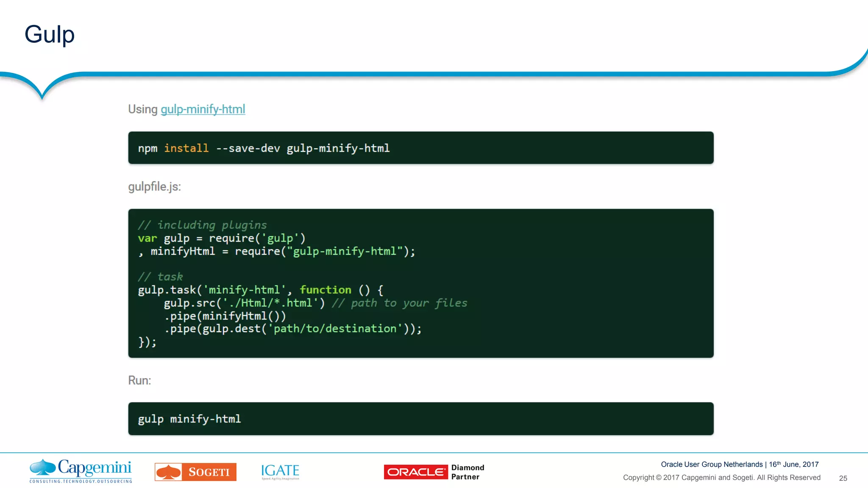This screenshot has width=868, height=488.
Task: Click the path to your files comment
Action: [x=399, y=303]
